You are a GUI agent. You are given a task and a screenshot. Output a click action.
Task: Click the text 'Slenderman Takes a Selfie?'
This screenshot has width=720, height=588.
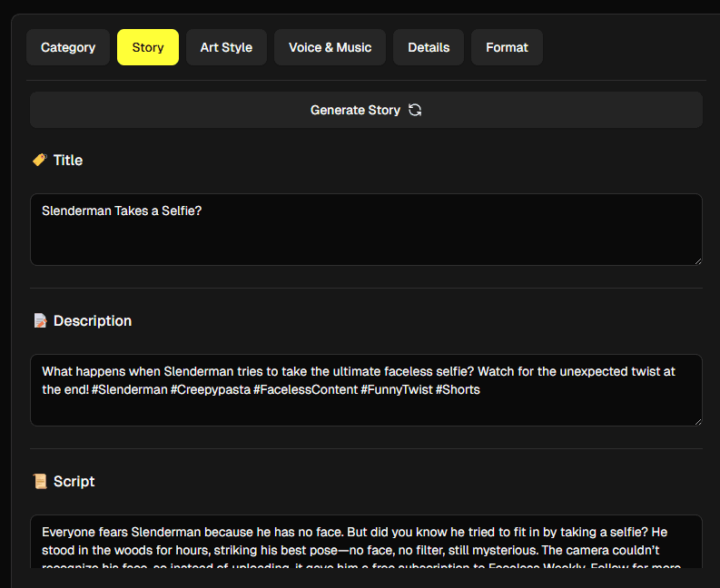coord(122,211)
